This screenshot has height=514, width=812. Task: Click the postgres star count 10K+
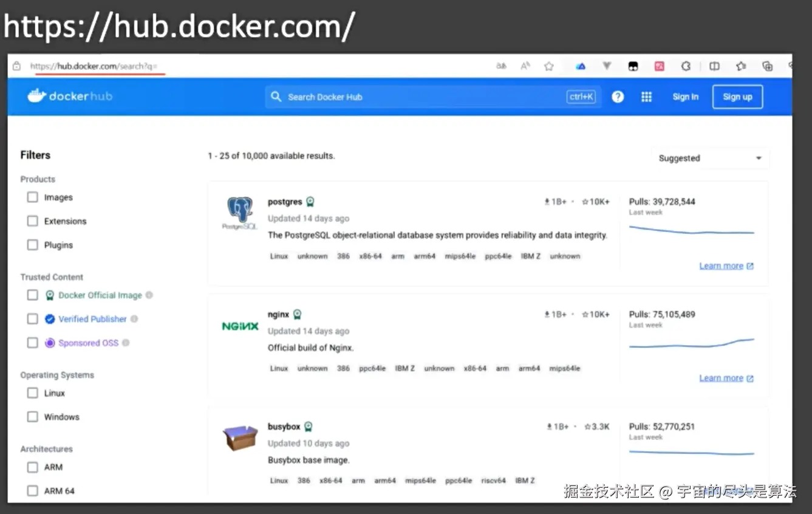[x=595, y=202]
